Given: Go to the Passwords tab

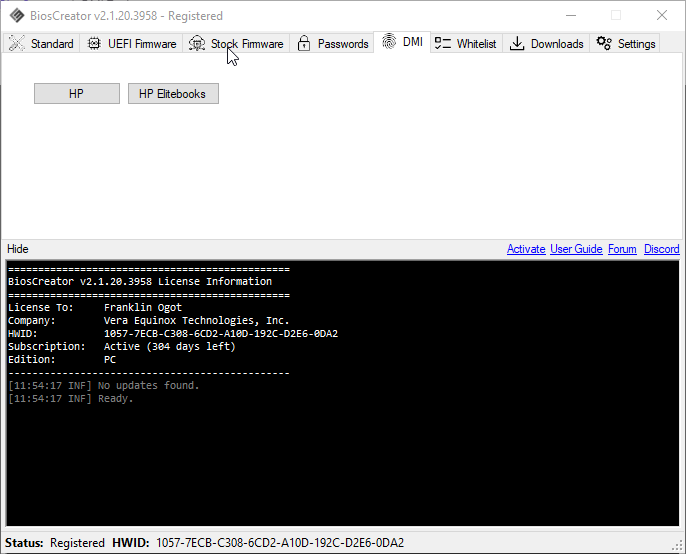Looking at the screenshot, I should point(332,43).
